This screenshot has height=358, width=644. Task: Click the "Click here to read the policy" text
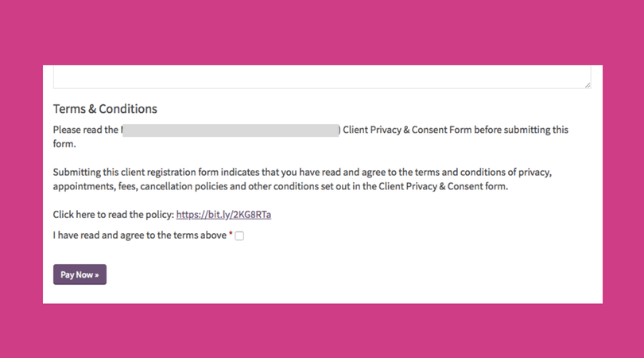point(113,215)
